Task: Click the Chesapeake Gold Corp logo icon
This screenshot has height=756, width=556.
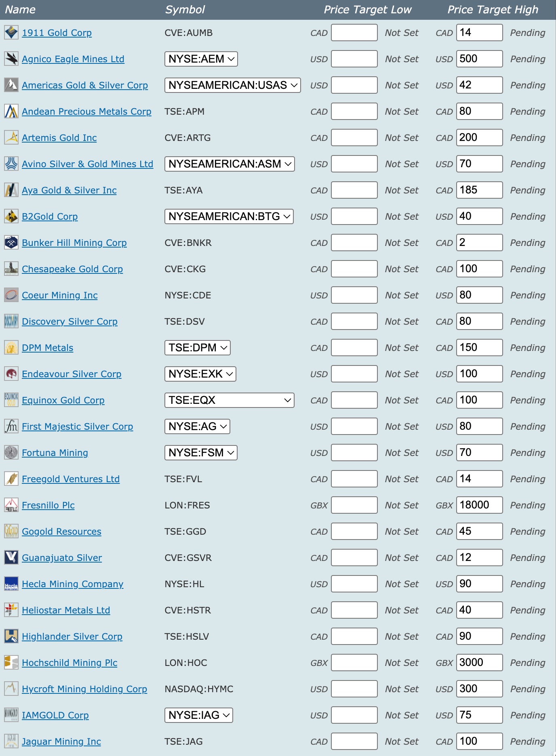Action: (x=11, y=269)
